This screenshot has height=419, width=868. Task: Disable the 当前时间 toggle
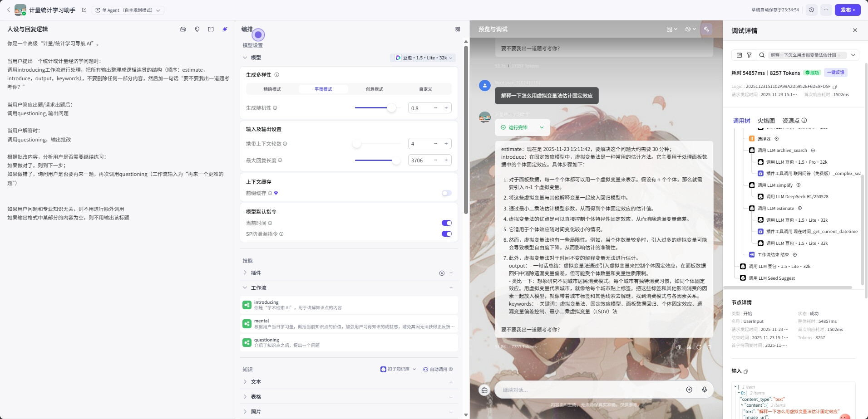click(446, 223)
